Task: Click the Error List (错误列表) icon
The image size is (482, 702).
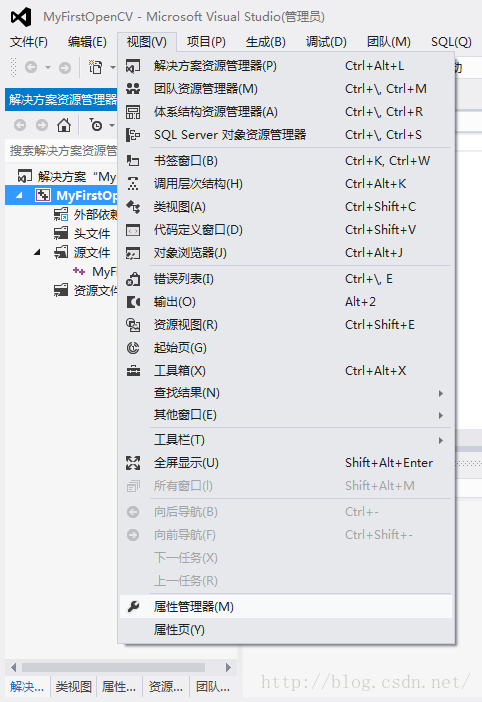Action: point(133,279)
